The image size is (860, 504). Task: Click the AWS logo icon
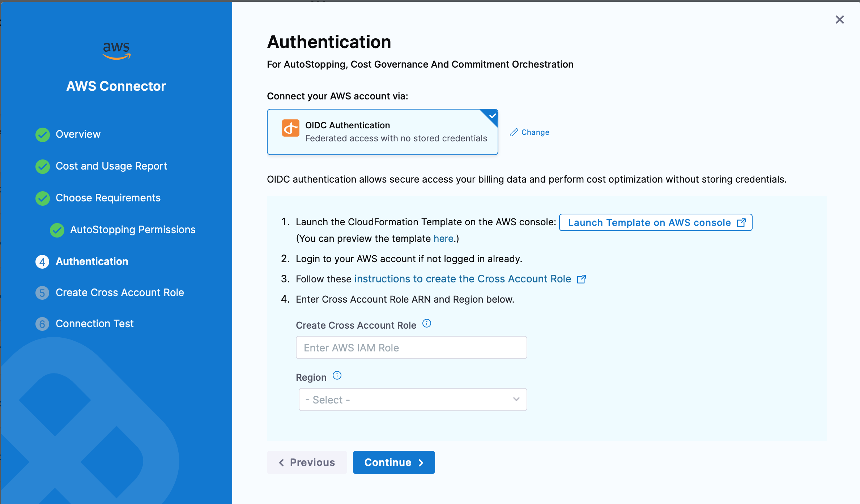[x=116, y=50]
